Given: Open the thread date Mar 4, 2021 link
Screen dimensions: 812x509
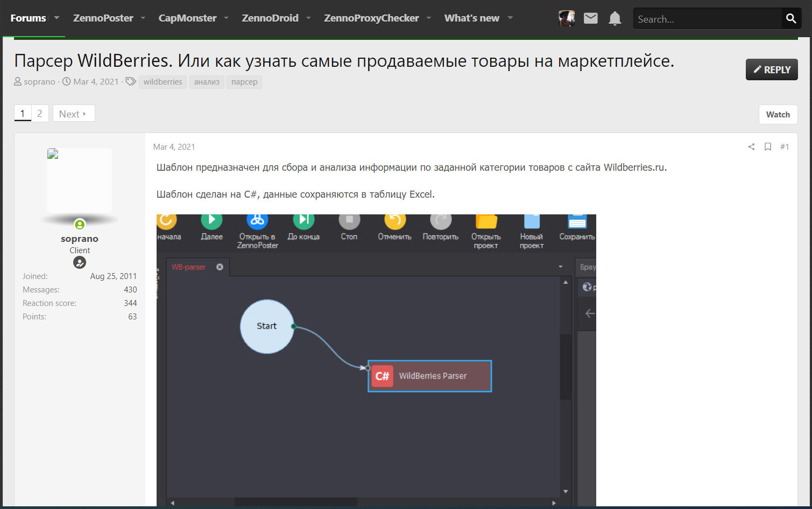Looking at the screenshot, I should tap(96, 82).
